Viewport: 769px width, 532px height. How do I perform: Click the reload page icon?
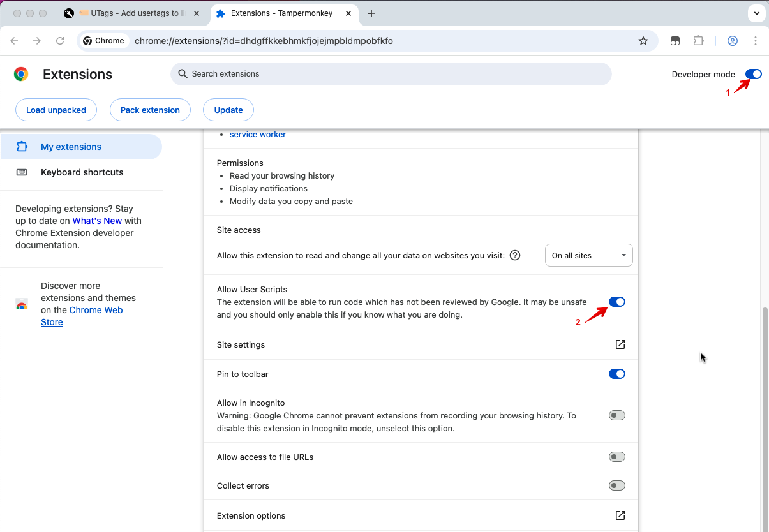60,41
